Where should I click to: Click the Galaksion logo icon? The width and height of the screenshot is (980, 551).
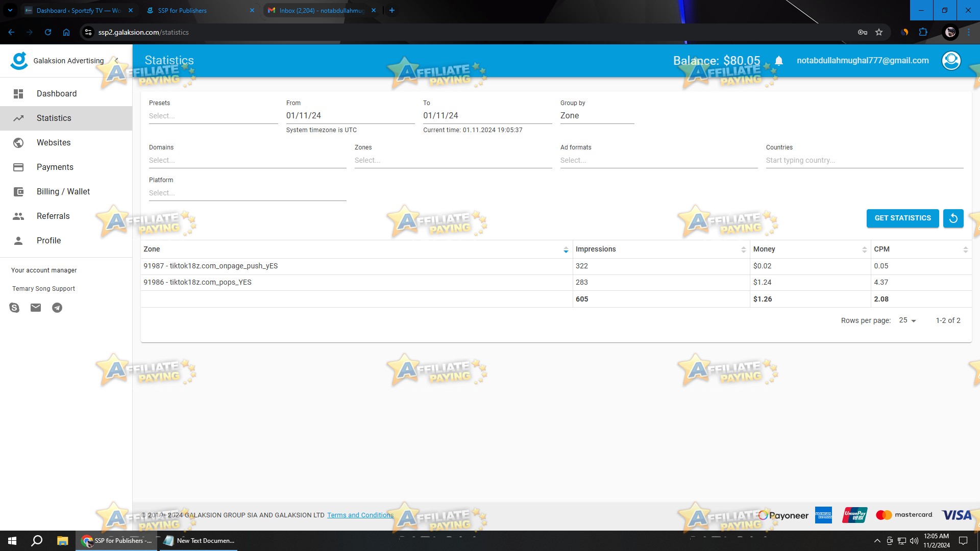(19, 61)
